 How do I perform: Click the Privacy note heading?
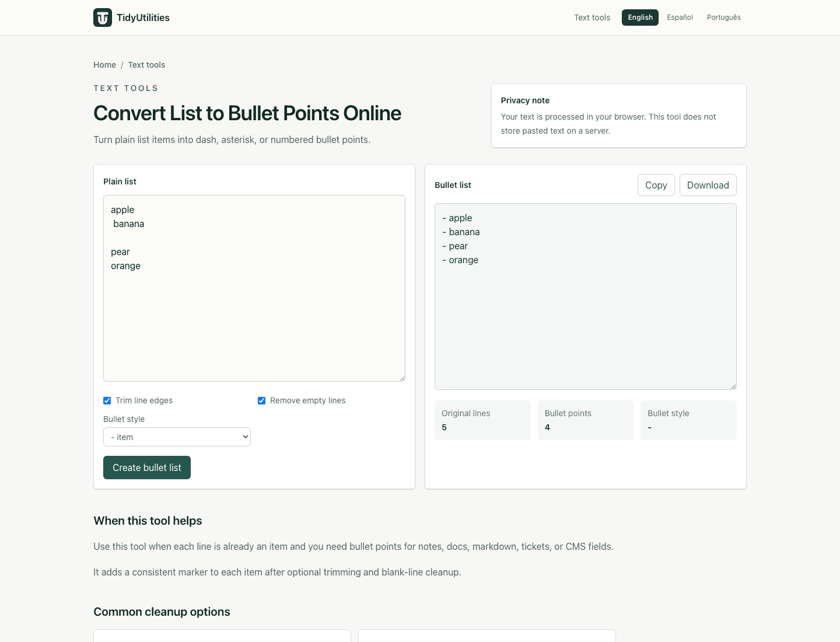[525, 100]
